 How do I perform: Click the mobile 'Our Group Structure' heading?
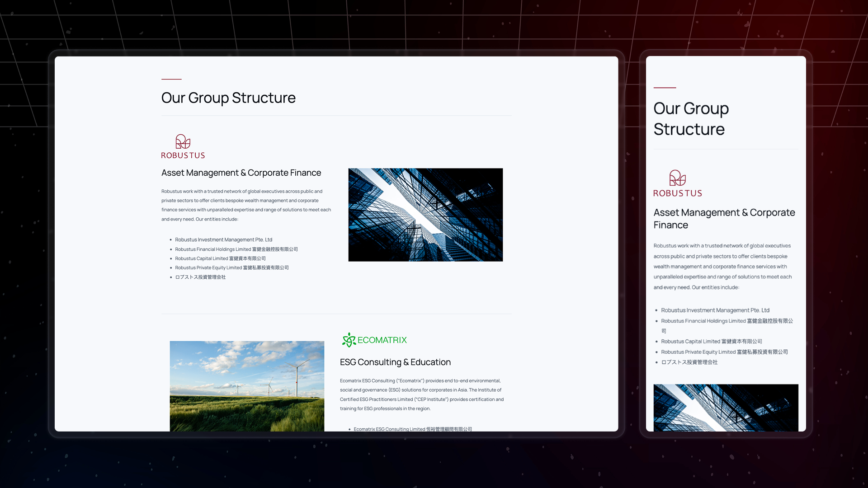691,119
